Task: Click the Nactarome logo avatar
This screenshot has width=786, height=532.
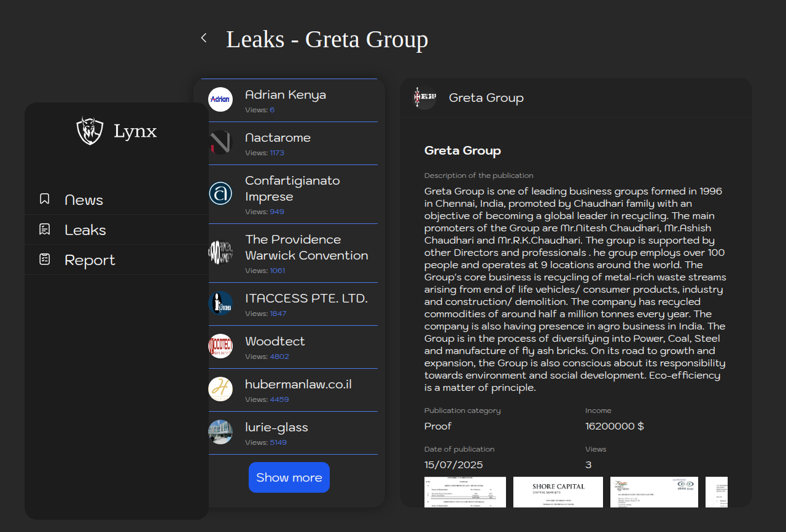Action: [x=220, y=142]
